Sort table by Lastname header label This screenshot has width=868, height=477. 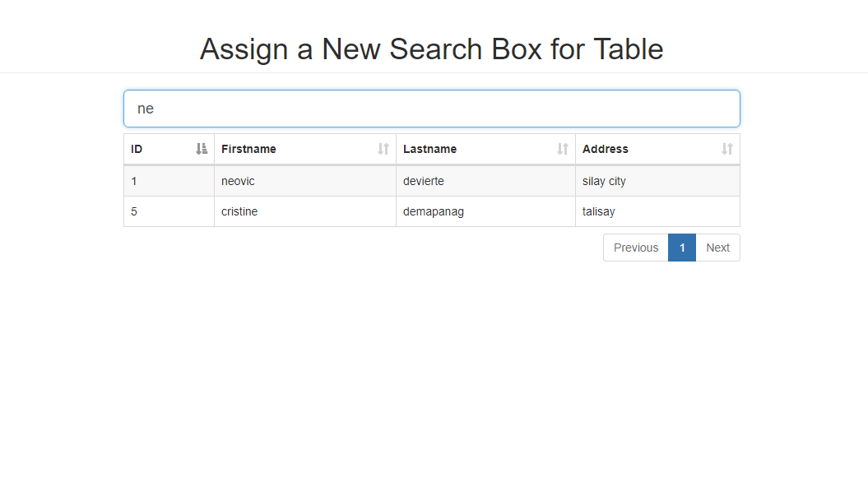pyautogui.click(x=429, y=149)
